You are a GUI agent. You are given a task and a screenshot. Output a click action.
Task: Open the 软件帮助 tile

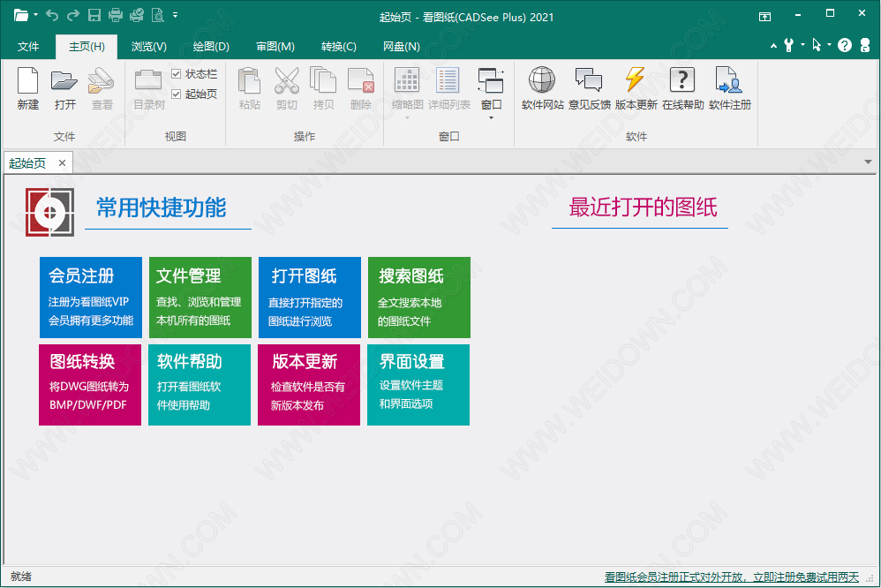(x=200, y=385)
